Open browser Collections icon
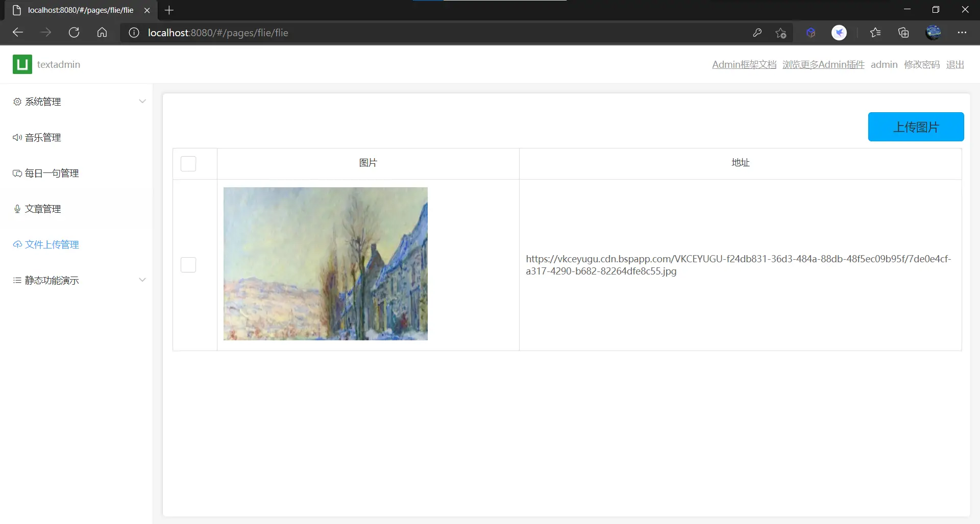The width and height of the screenshot is (980, 524). point(903,33)
